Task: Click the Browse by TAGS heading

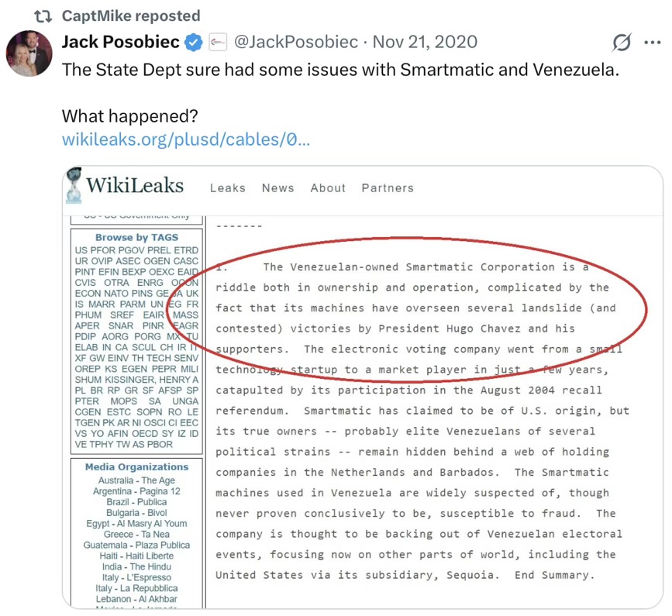Action: pos(136,238)
